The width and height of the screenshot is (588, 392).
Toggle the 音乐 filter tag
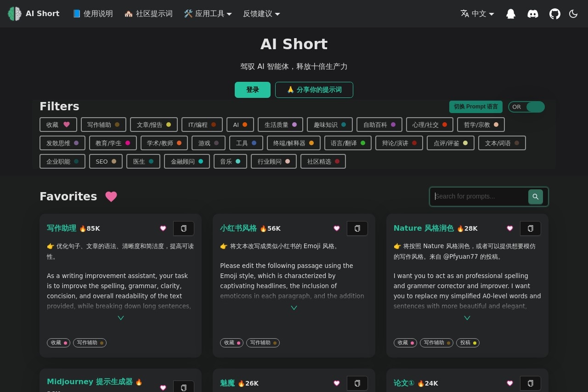coord(230,161)
